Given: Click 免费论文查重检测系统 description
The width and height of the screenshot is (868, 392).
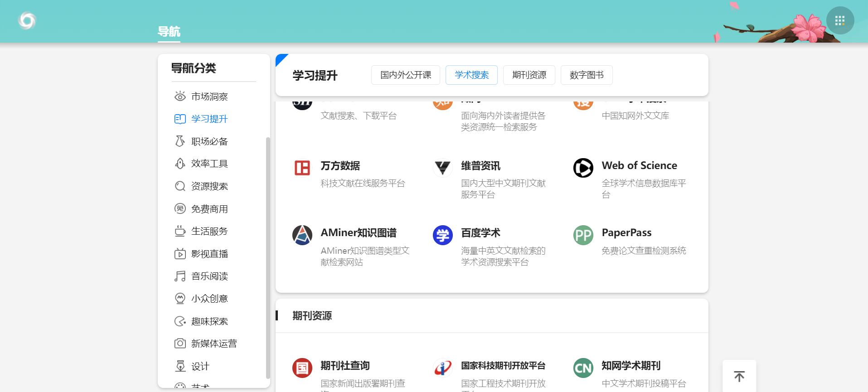Looking at the screenshot, I should coord(644,251).
